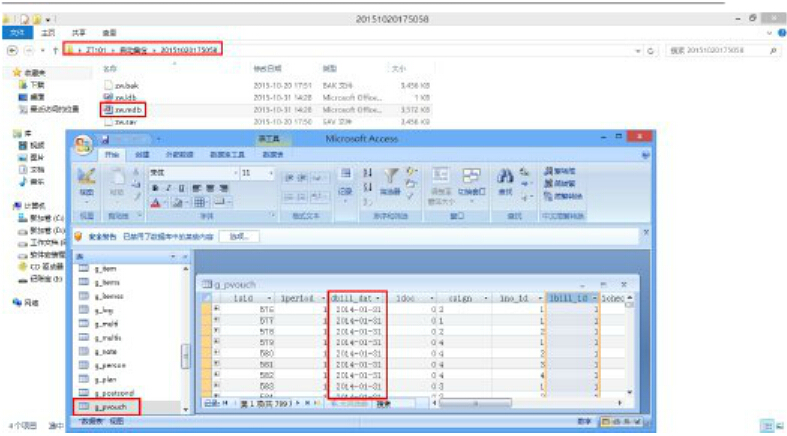Open the View button in Access ribbon

click(x=86, y=185)
